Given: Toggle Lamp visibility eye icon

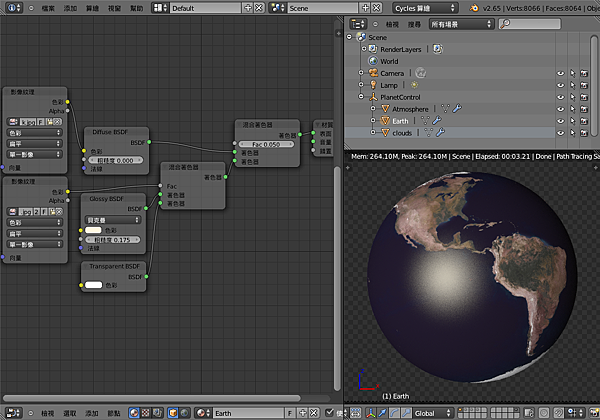Looking at the screenshot, I should [x=560, y=85].
